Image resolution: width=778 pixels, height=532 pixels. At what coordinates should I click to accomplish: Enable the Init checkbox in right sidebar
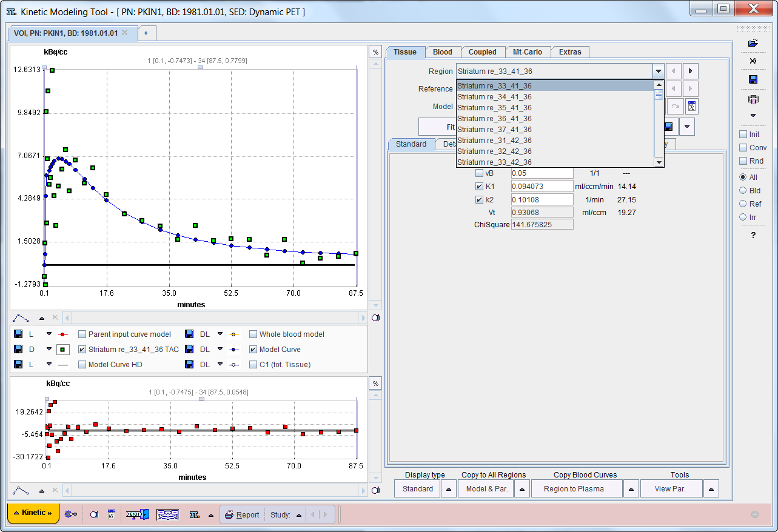point(743,135)
